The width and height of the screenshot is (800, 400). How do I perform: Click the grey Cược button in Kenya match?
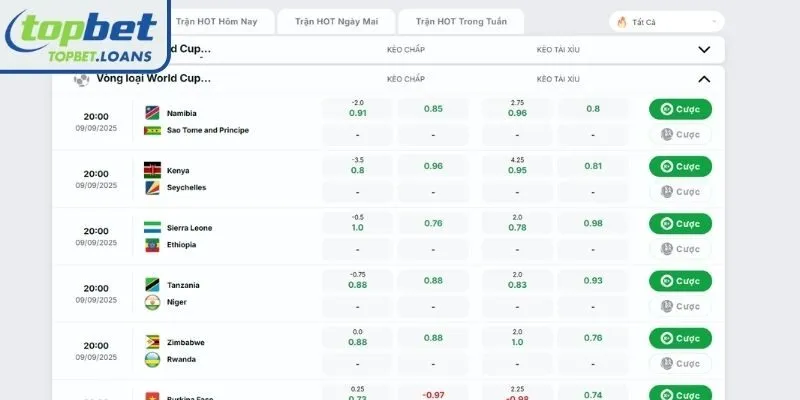coord(680,191)
